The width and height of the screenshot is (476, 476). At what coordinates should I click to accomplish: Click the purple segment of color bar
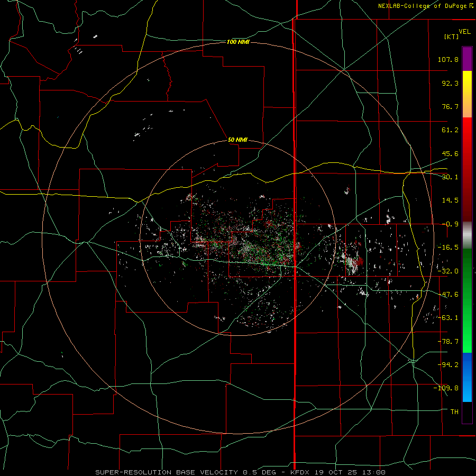tap(467, 59)
